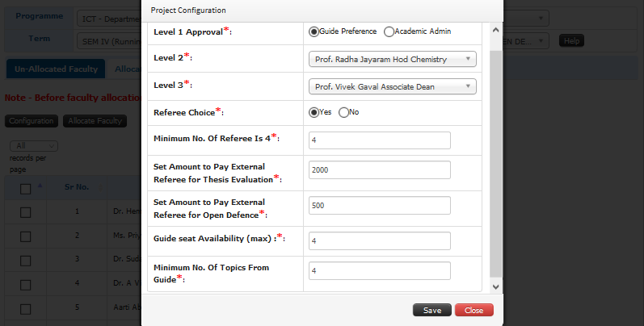
Task: Choose No for Referee Choice
Action: (343, 112)
